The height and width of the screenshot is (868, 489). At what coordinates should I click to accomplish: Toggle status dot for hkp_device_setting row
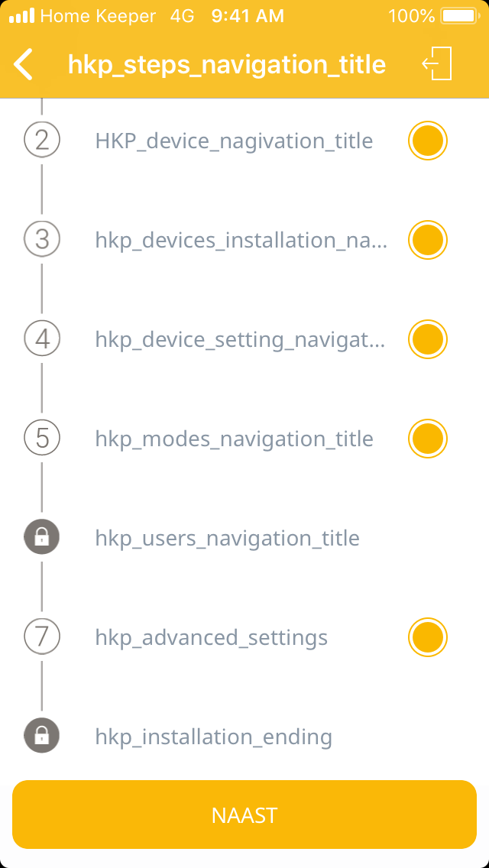(427, 339)
